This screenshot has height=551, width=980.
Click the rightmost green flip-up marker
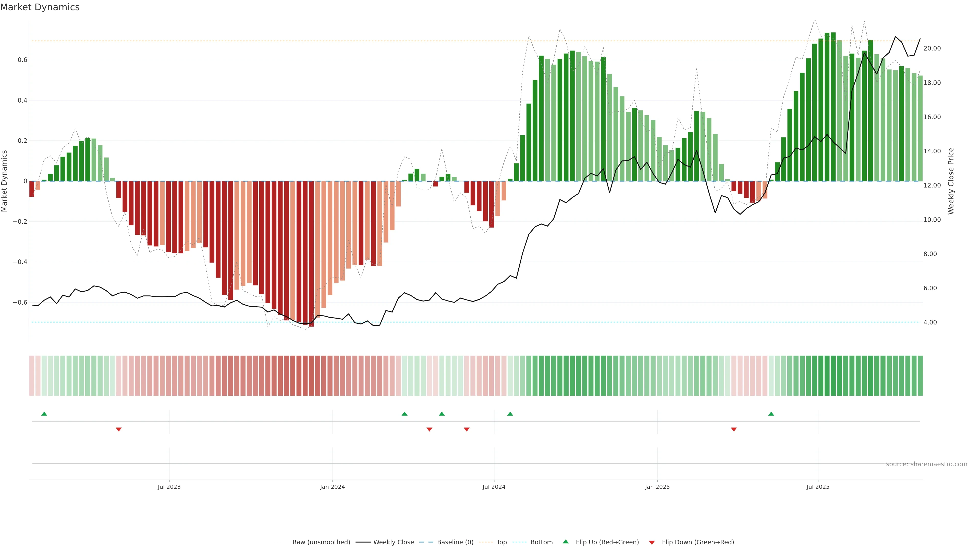[x=771, y=414]
